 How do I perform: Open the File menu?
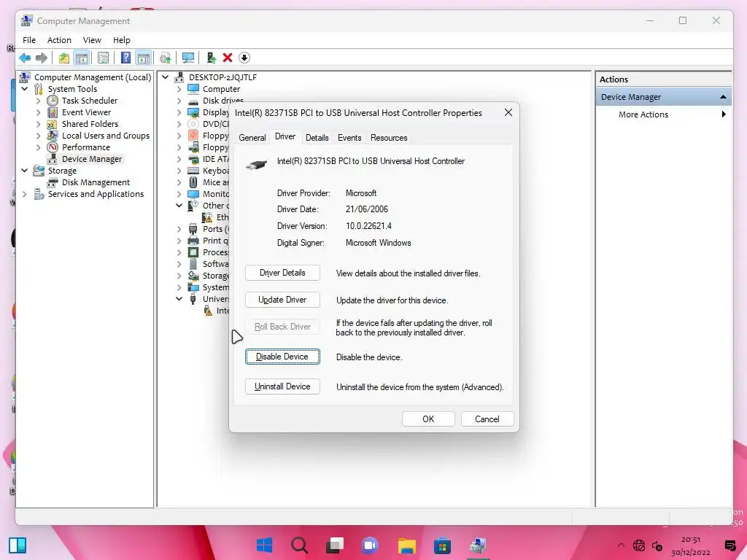[29, 40]
